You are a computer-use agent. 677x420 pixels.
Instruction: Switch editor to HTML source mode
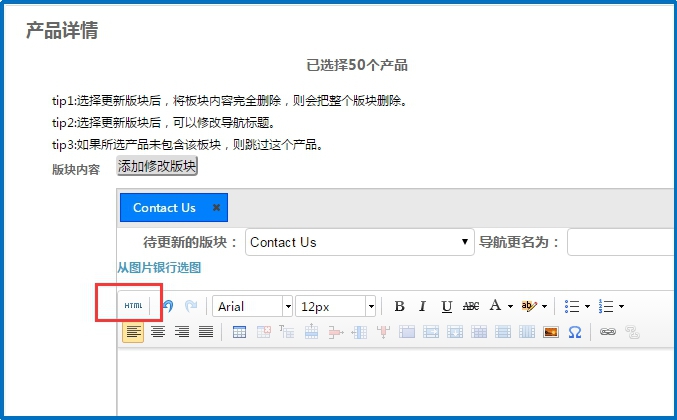point(133,306)
